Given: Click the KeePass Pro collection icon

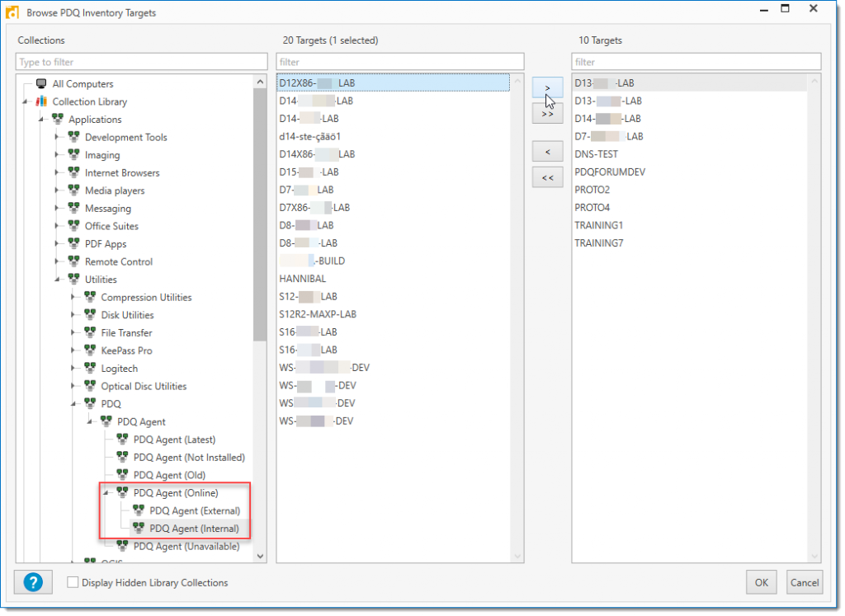Looking at the screenshot, I should pos(90,350).
